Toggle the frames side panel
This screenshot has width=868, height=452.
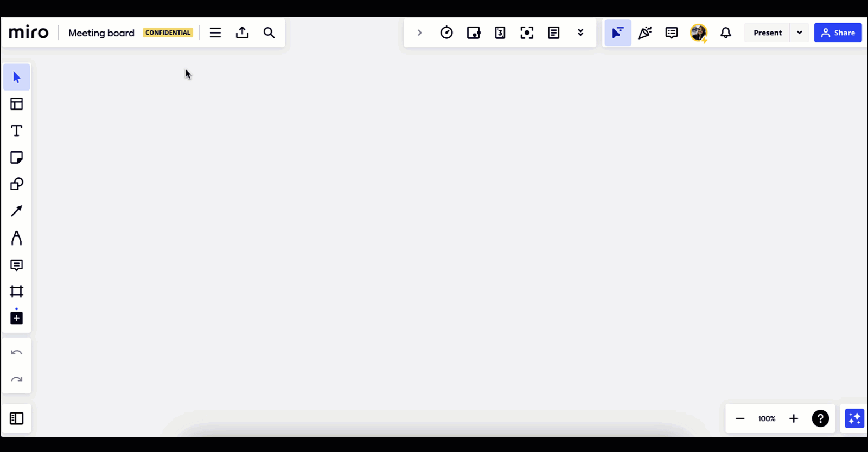tap(16, 418)
